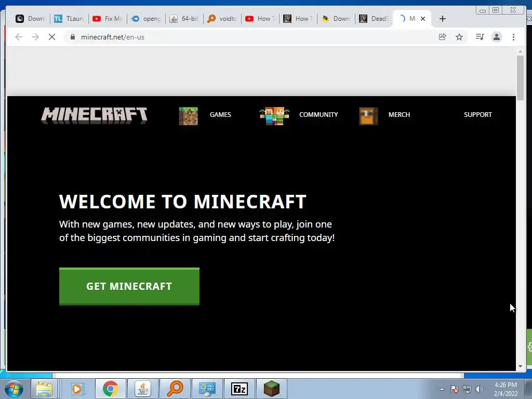This screenshot has width=532, height=399.
Task: Stop loading the page with X button
Action: (x=52, y=37)
